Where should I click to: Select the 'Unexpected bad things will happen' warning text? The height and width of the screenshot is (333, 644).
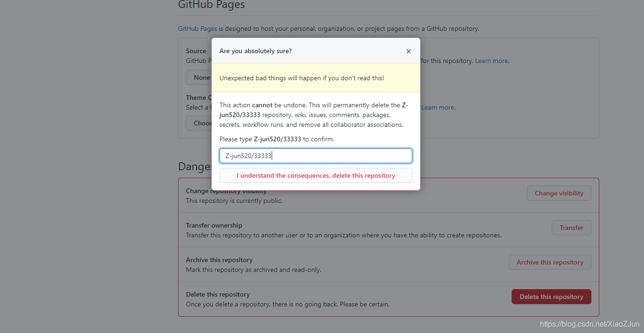click(302, 78)
